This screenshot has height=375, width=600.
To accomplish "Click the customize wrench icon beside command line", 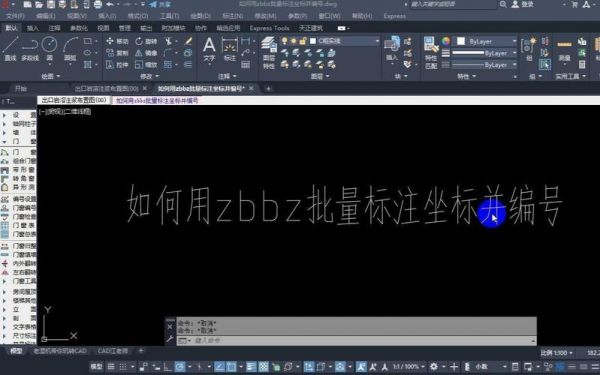I will pos(170,339).
